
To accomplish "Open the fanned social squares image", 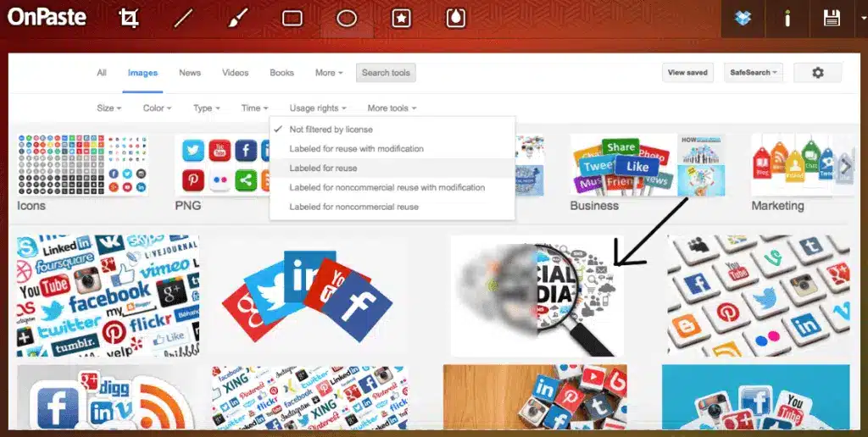I will [307, 296].
